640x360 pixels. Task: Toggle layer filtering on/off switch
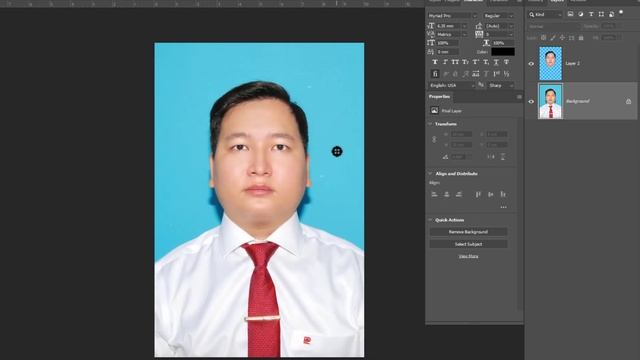pos(621,13)
